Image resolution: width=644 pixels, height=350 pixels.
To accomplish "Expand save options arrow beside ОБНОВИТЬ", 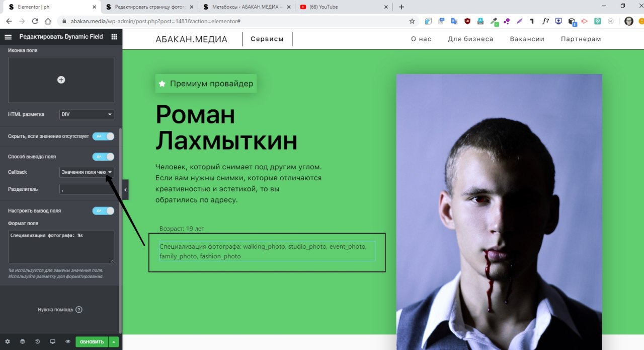I will (x=114, y=342).
